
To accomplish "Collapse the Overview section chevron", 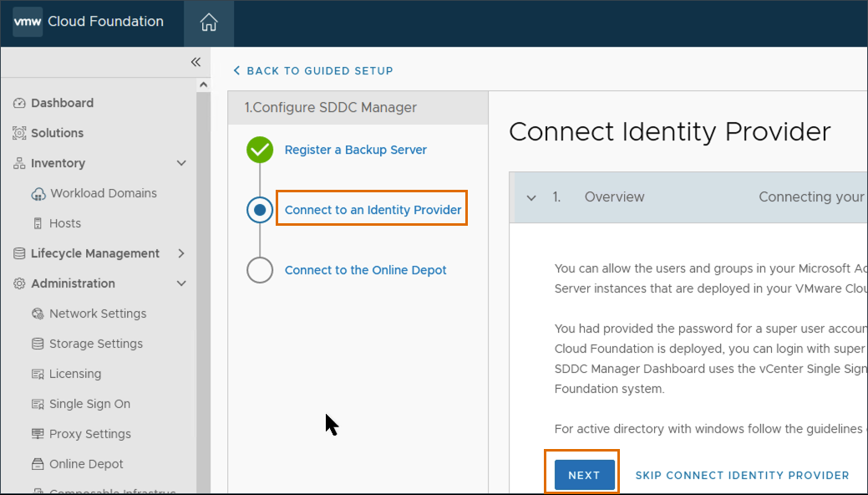I will tap(533, 197).
